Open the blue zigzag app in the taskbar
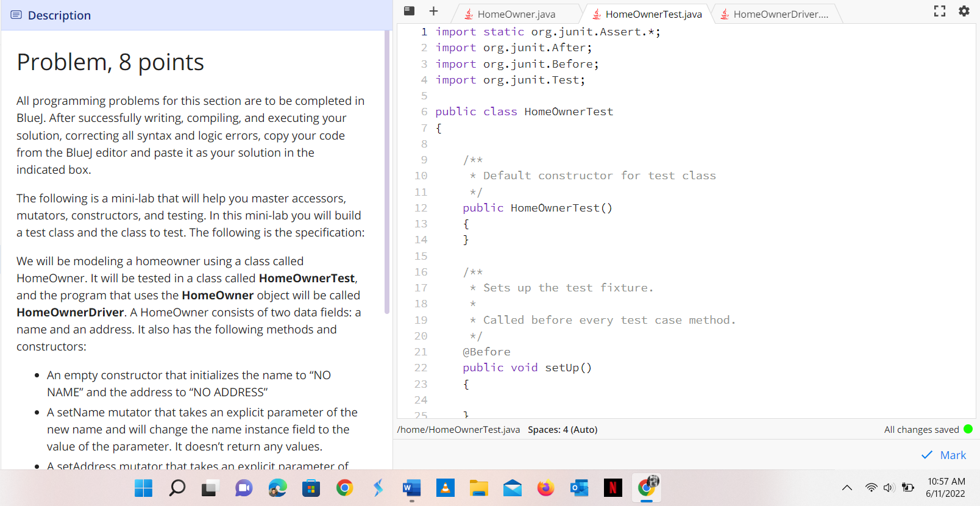980x506 pixels. (x=378, y=488)
